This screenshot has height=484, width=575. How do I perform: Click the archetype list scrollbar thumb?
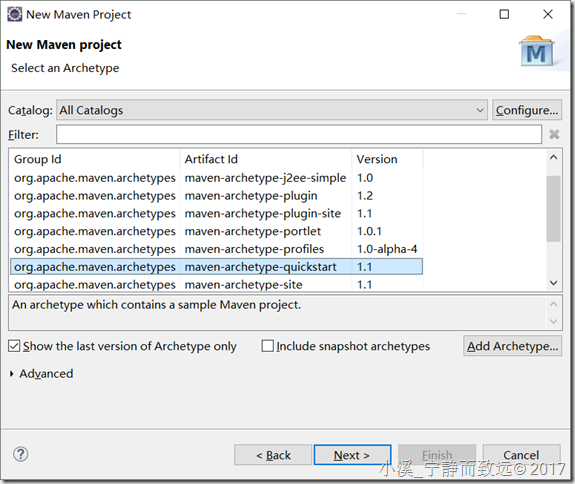click(553, 209)
